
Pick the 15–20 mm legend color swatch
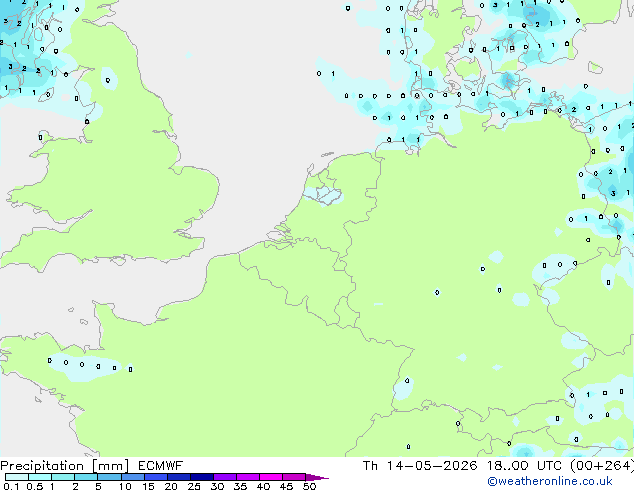[156, 477]
